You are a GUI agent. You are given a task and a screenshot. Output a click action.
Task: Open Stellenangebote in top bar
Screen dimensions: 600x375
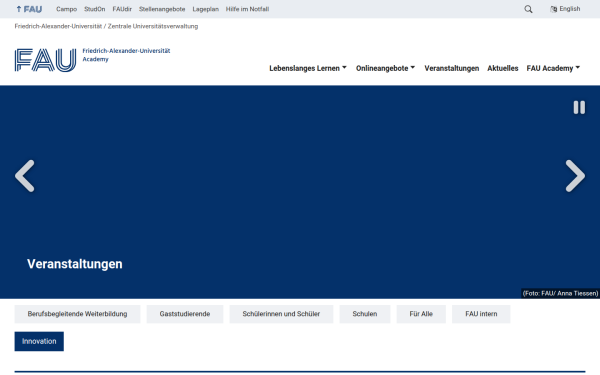[162, 9]
